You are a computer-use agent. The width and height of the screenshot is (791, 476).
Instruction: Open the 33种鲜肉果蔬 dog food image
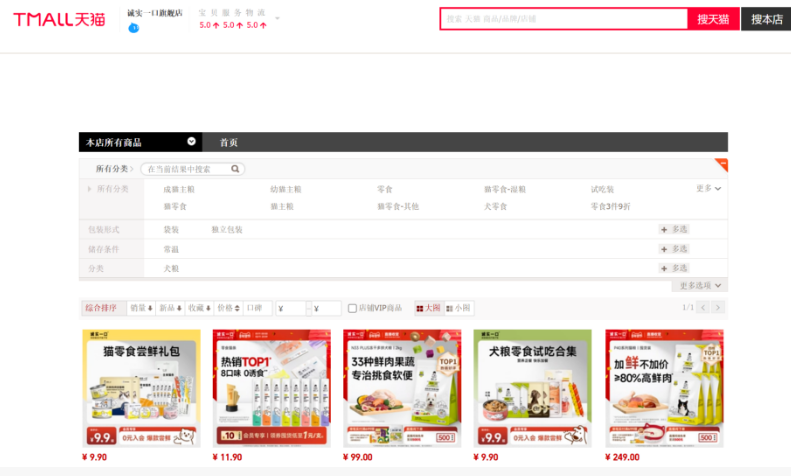(x=402, y=388)
